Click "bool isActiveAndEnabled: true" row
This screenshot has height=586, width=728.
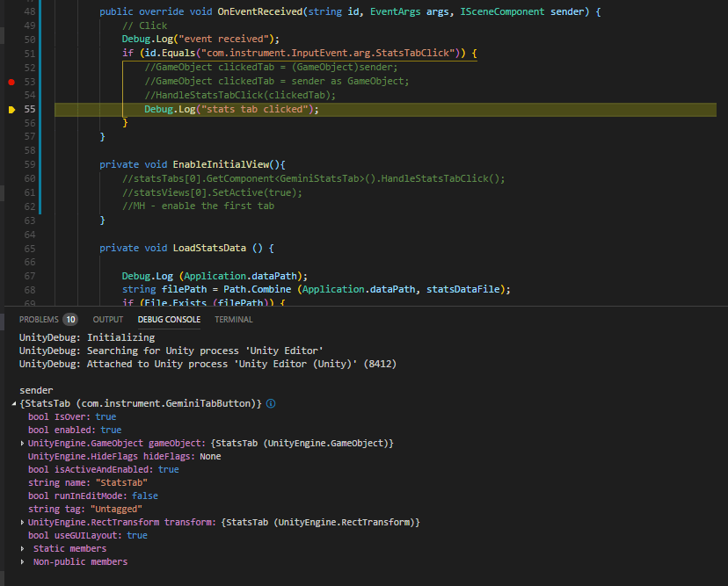pyautogui.click(x=104, y=469)
